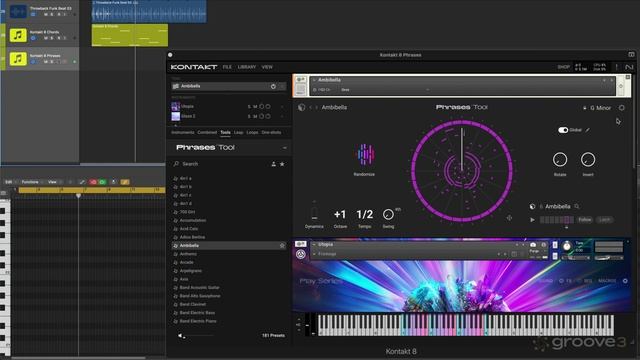Viewport: 640px width, 360px height.
Task: Toggle power button on Ambibella tool slot
Action: click(273, 87)
